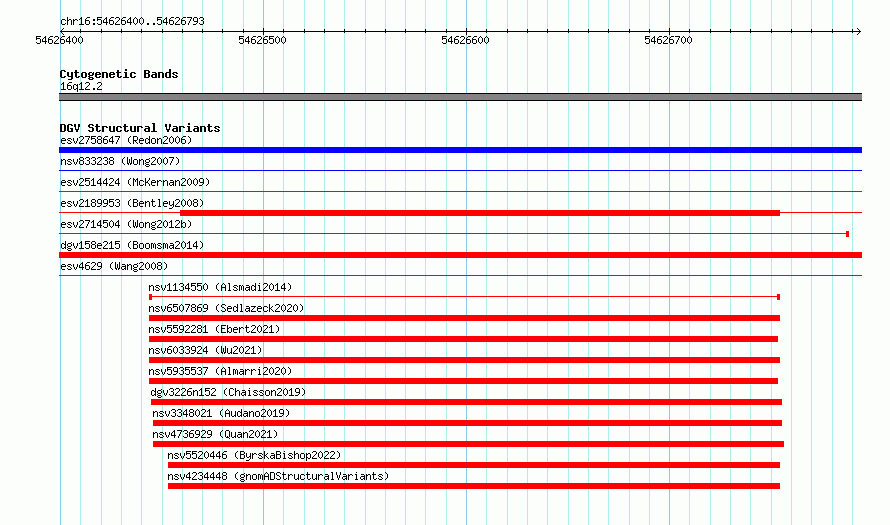
Task: Select the red nsv5592281 variant bar
Action: (x=463, y=339)
